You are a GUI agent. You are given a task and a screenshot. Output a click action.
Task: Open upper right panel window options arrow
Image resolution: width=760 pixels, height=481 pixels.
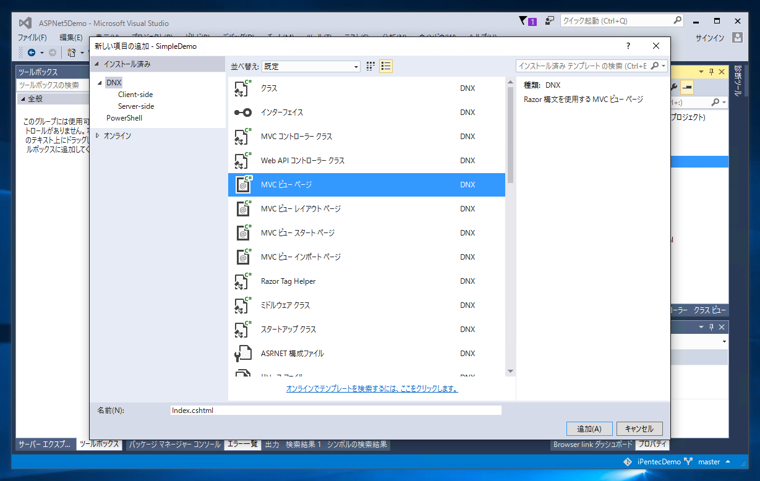tap(701, 72)
